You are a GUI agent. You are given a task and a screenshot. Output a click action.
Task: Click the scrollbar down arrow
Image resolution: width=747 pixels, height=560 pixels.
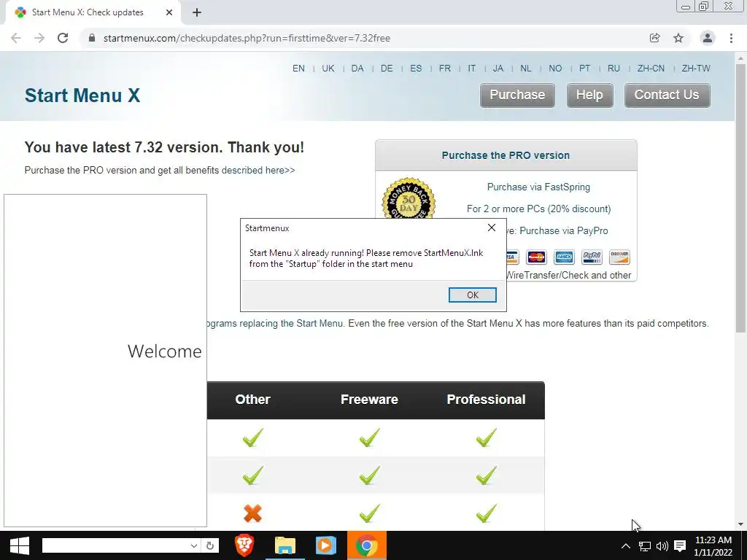pyautogui.click(x=740, y=524)
